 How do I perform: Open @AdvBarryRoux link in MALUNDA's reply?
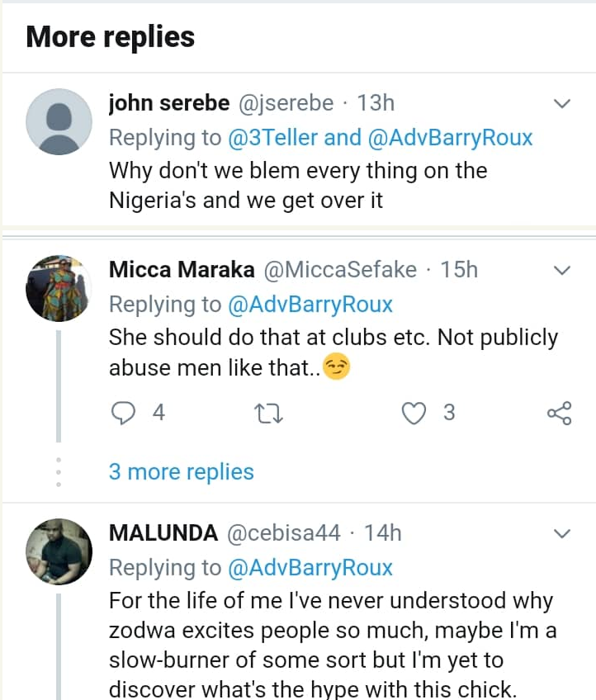pos(310,567)
